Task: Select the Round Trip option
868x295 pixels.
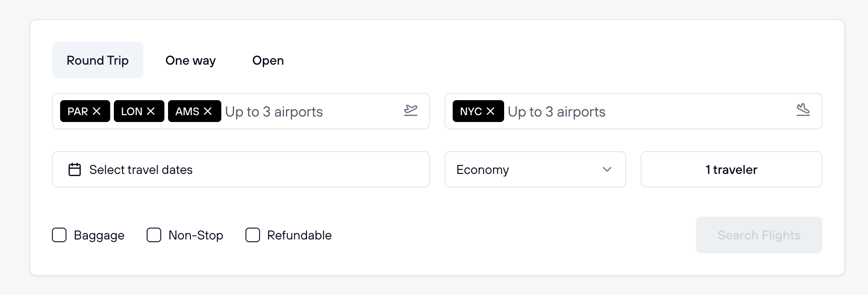Action: tap(97, 60)
